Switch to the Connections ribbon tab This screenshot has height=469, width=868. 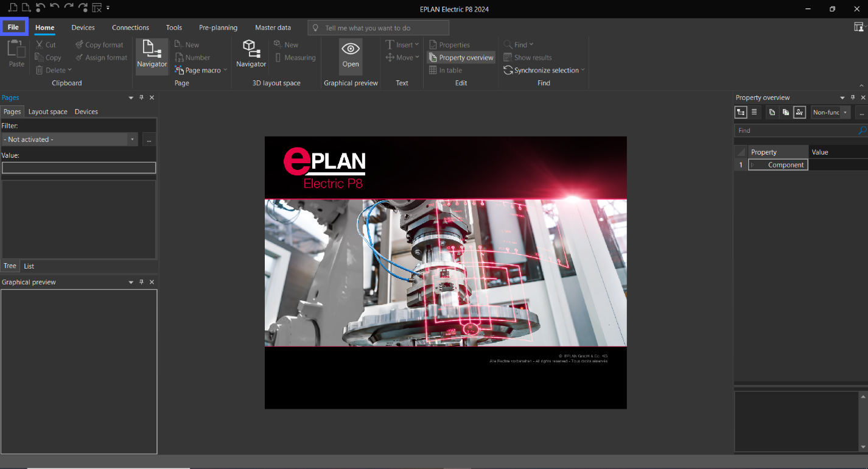[130, 27]
